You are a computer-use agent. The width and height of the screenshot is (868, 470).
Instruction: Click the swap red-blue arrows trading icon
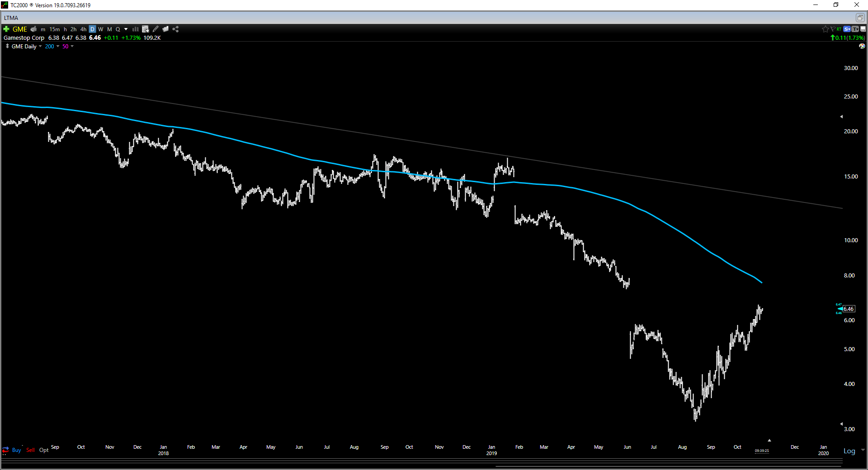click(x=5, y=450)
